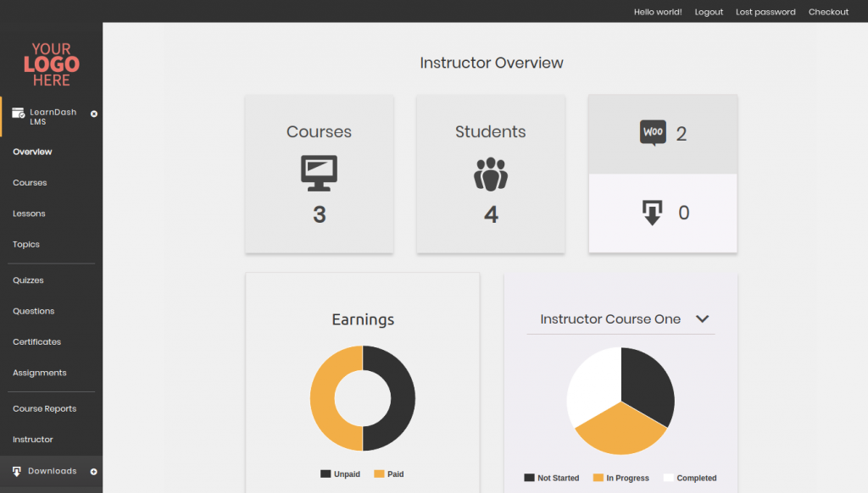Collapse the LearnDash LMS menu arrow

[93, 114]
